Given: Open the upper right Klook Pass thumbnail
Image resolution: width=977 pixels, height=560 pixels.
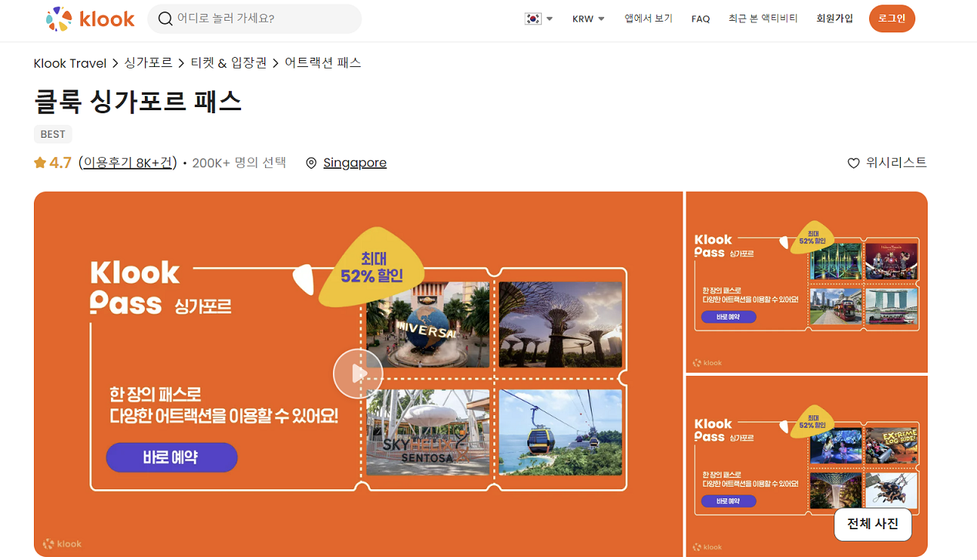Looking at the screenshot, I should (x=807, y=282).
